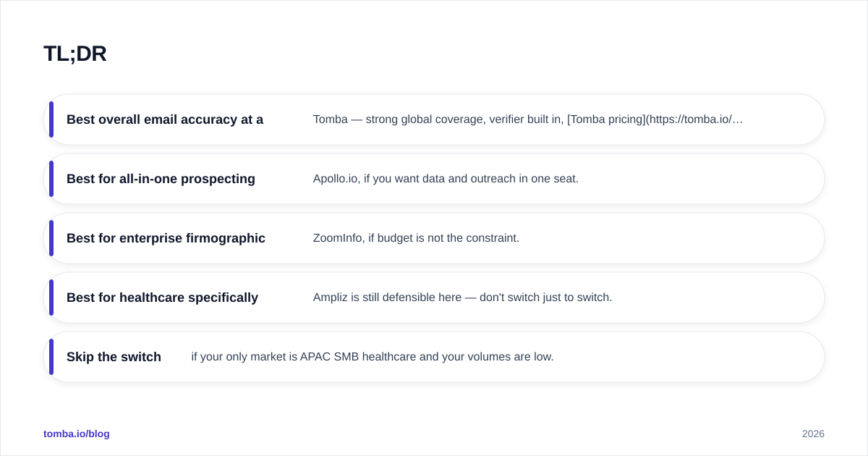
Task: Select the Best for enterprise firmographic label
Action: coord(166,238)
